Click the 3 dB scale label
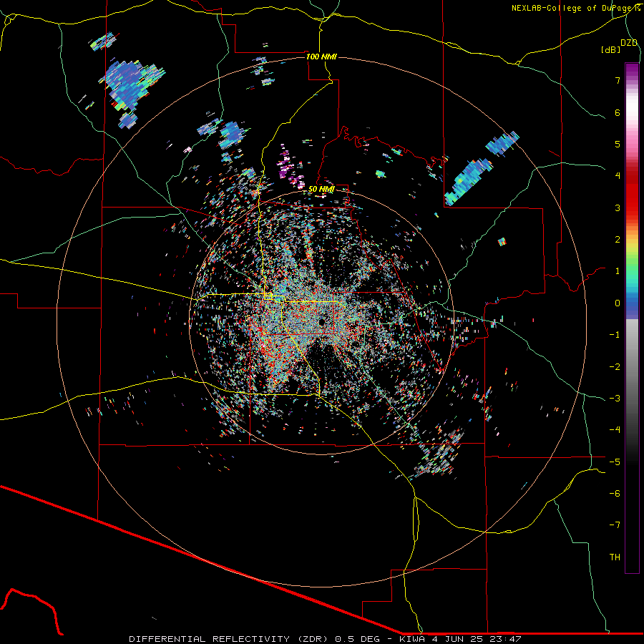 pyautogui.click(x=618, y=208)
